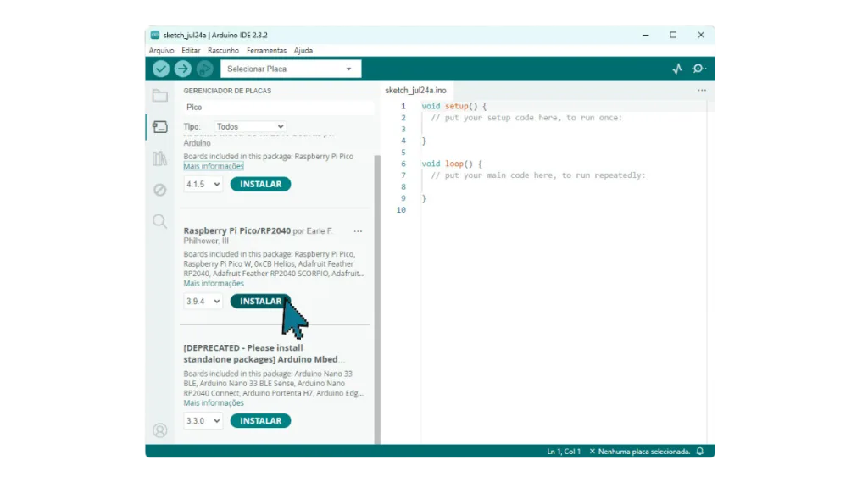Screen dimensions: 868x488
Task: Click the run repeatedly comment line
Action: click(x=538, y=175)
